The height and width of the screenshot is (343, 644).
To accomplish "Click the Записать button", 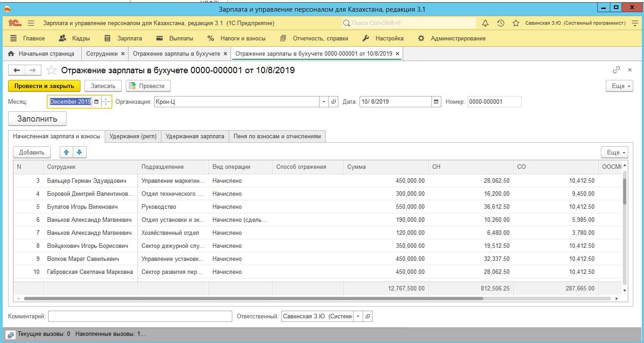I will (x=103, y=86).
